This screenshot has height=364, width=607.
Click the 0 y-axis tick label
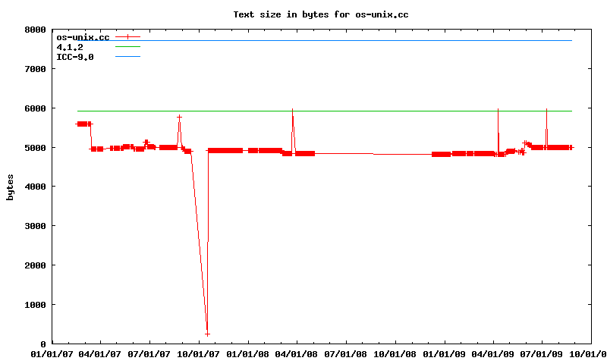pos(42,344)
